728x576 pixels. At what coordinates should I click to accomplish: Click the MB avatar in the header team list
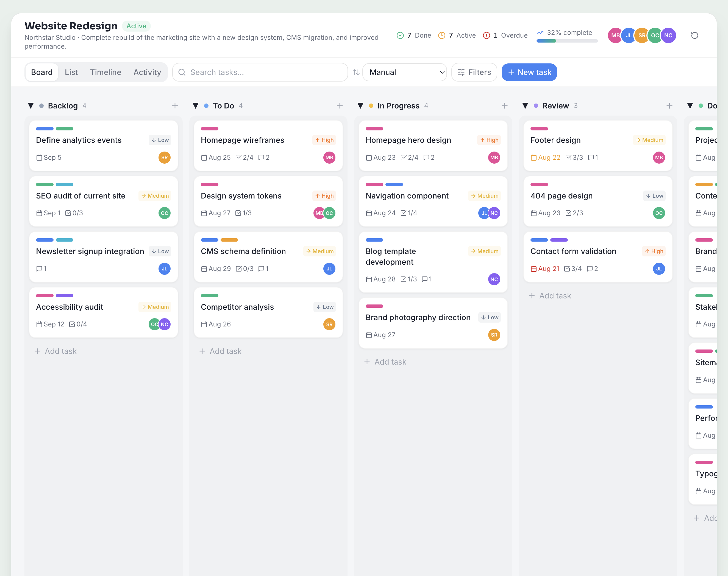(615, 35)
